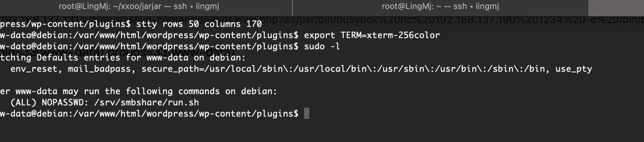Click '/usr/local/sbin' in the secure path

pos(243,69)
